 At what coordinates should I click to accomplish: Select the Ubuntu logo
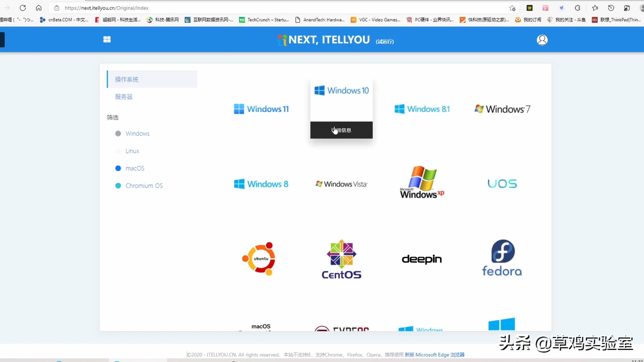tap(258, 259)
